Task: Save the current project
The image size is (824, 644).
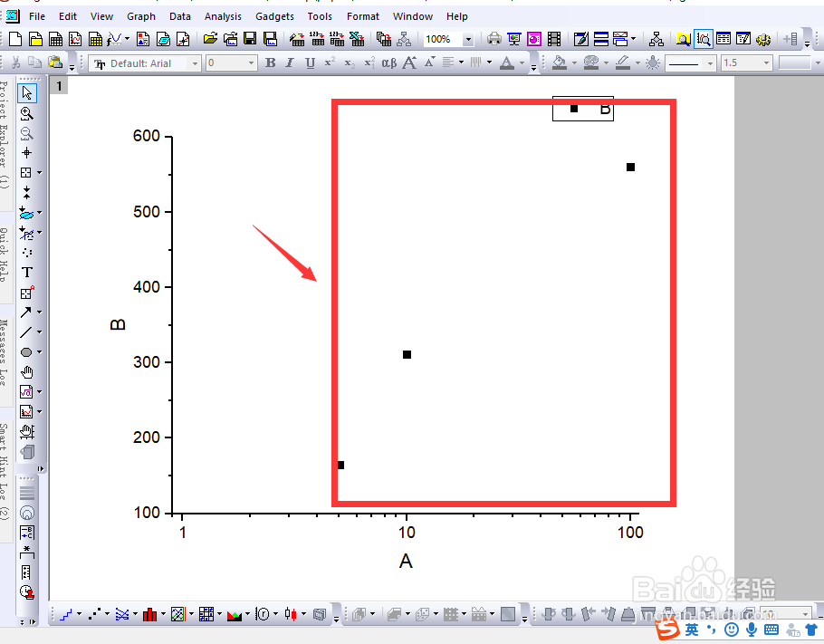Action: tap(250, 39)
